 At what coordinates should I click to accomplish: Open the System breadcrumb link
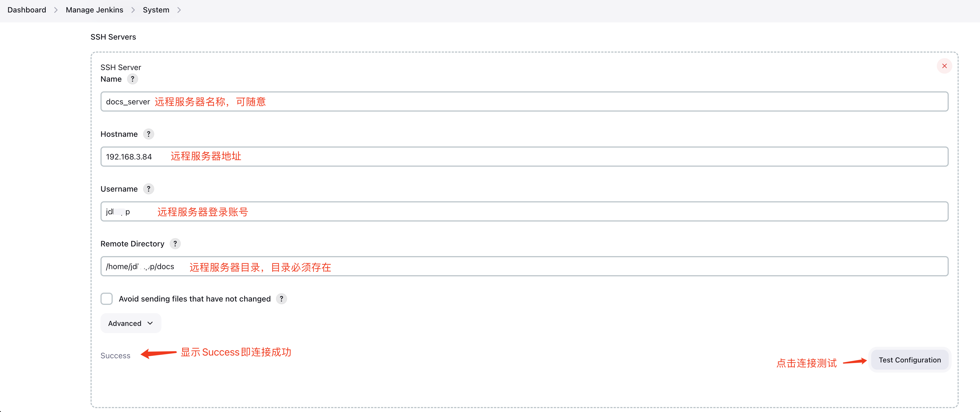click(x=156, y=10)
